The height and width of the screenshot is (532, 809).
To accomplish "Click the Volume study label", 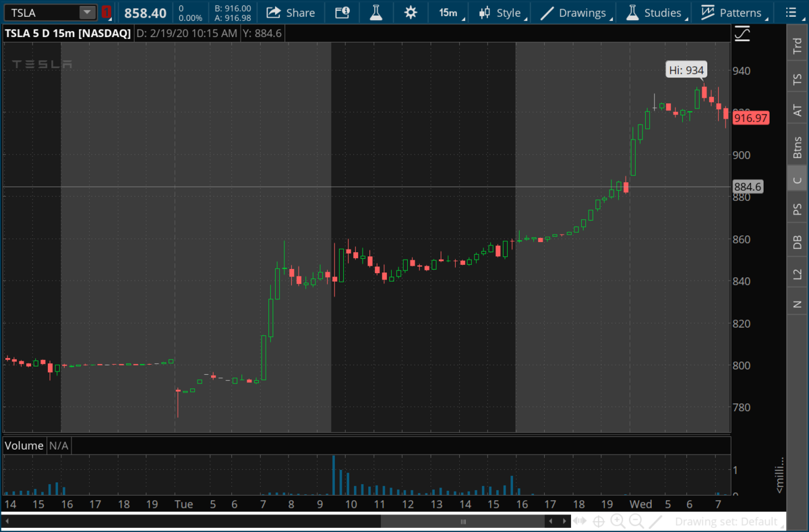I will [24, 445].
